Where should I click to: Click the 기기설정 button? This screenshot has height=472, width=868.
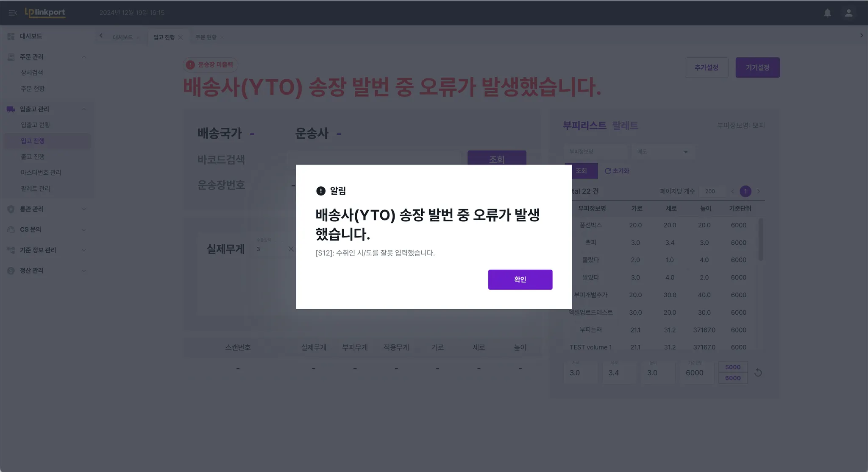[x=757, y=67]
